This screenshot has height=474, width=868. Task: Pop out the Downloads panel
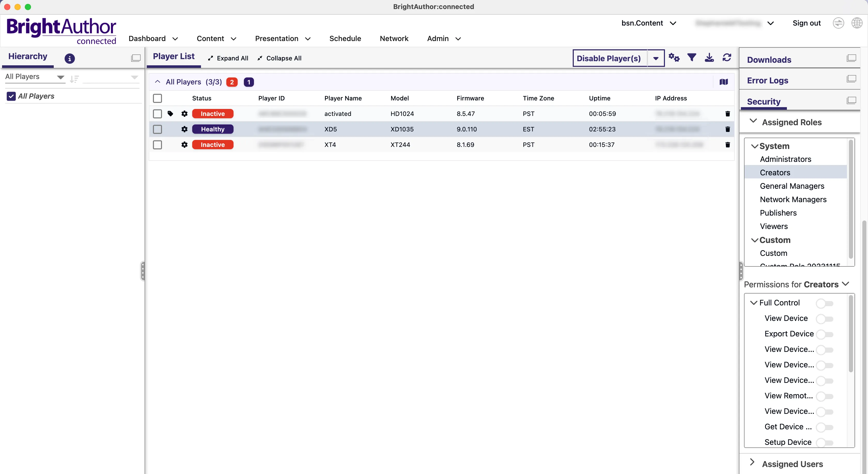pyautogui.click(x=851, y=58)
